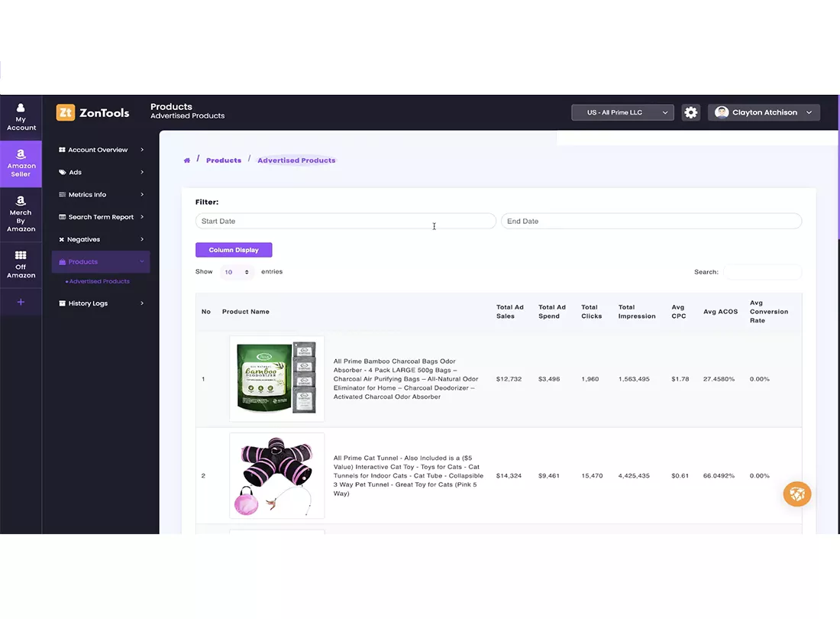840x619 pixels.
Task: Click the Column Display button
Action: click(x=234, y=250)
